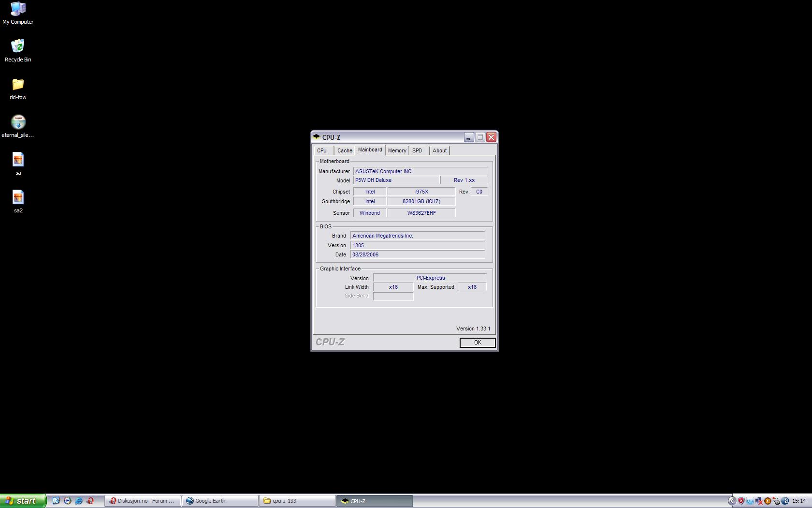The width and height of the screenshot is (812, 508).
Task: Click the blue bar-graph monitor tray icon
Action: pos(750,501)
